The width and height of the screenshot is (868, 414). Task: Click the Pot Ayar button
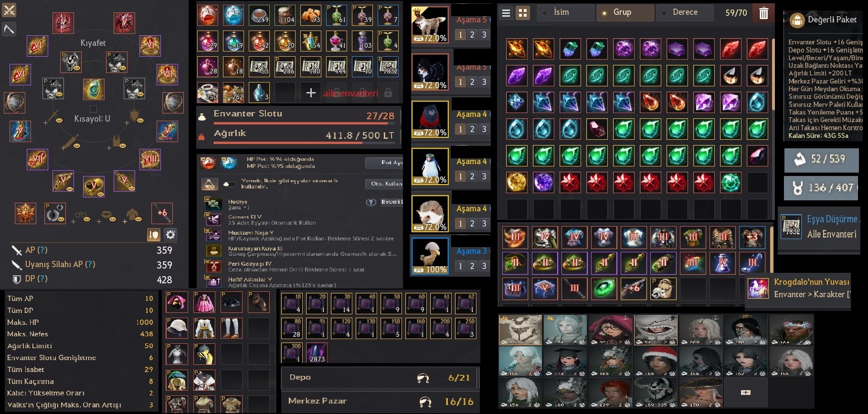(x=385, y=163)
